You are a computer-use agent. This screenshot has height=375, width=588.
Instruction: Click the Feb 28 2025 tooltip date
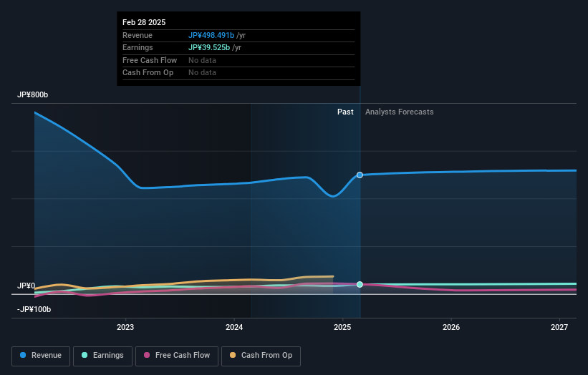point(144,22)
